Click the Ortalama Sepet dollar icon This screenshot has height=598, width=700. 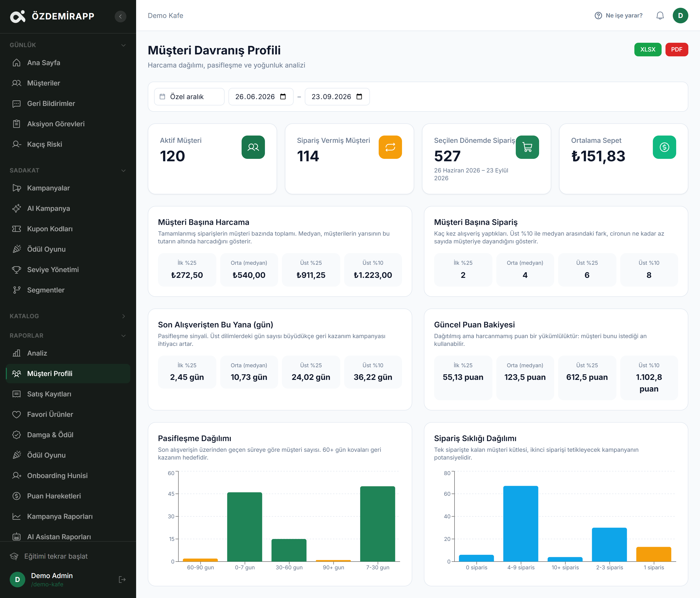coord(664,147)
